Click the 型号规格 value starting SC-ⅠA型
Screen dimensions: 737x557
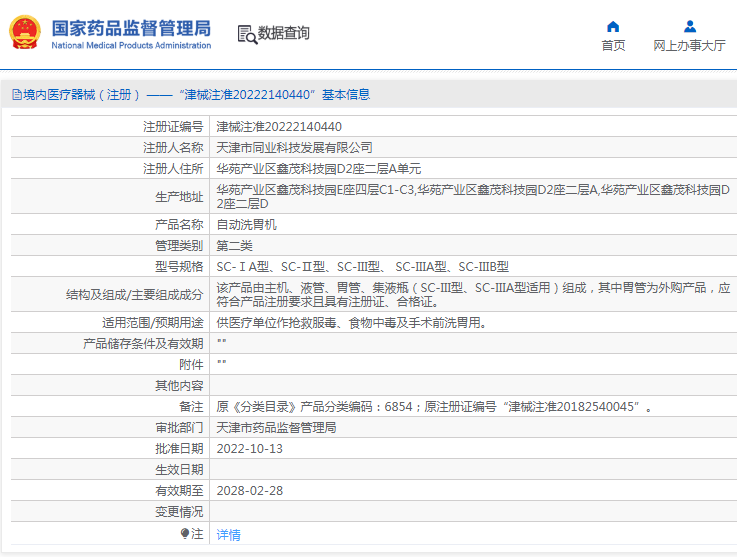pos(362,267)
